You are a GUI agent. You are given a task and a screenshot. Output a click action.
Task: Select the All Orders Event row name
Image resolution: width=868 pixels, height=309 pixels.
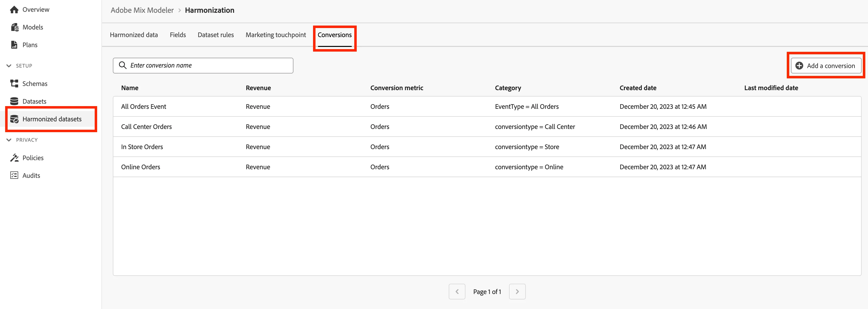144,107
